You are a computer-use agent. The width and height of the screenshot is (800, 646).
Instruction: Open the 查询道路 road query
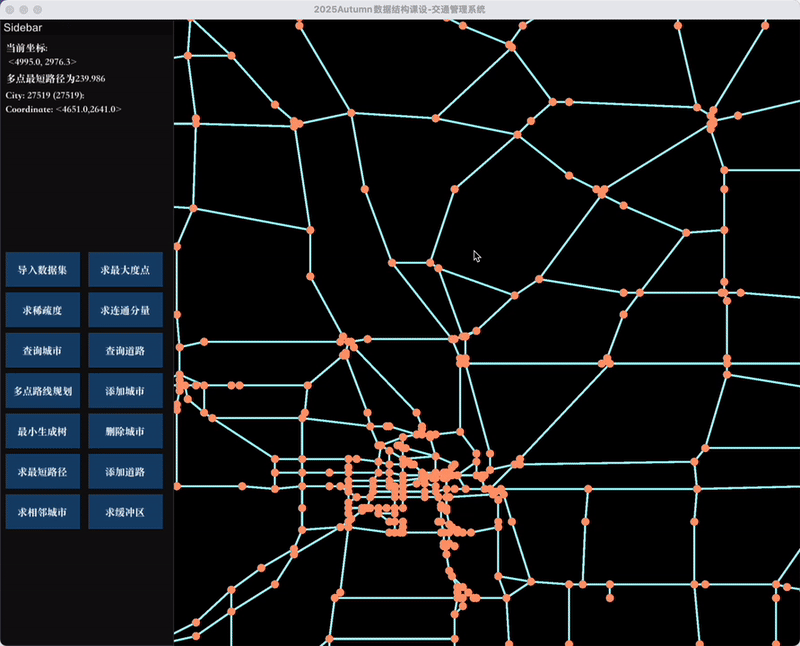pyautogui.click(x=126, y=350)
